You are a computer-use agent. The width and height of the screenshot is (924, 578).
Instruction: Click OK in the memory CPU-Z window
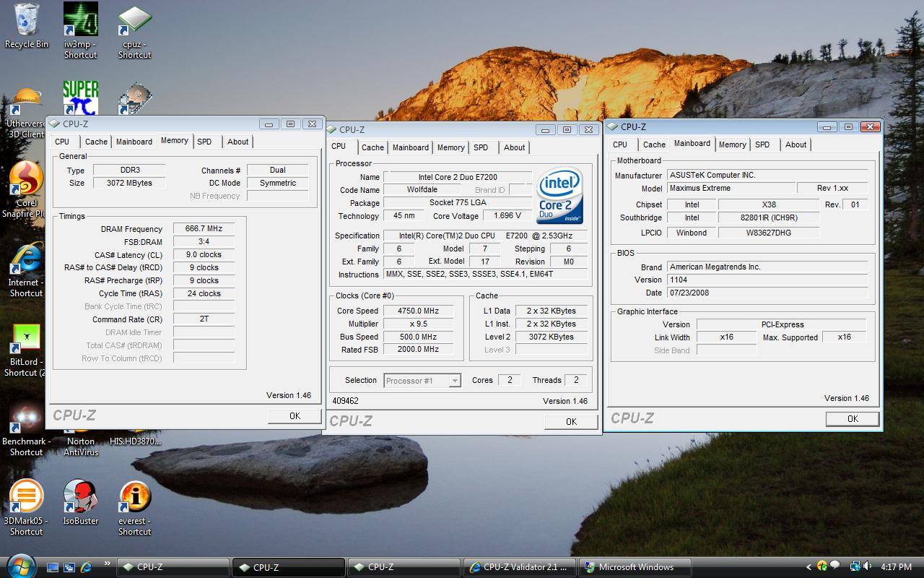[x=295, y=415]
